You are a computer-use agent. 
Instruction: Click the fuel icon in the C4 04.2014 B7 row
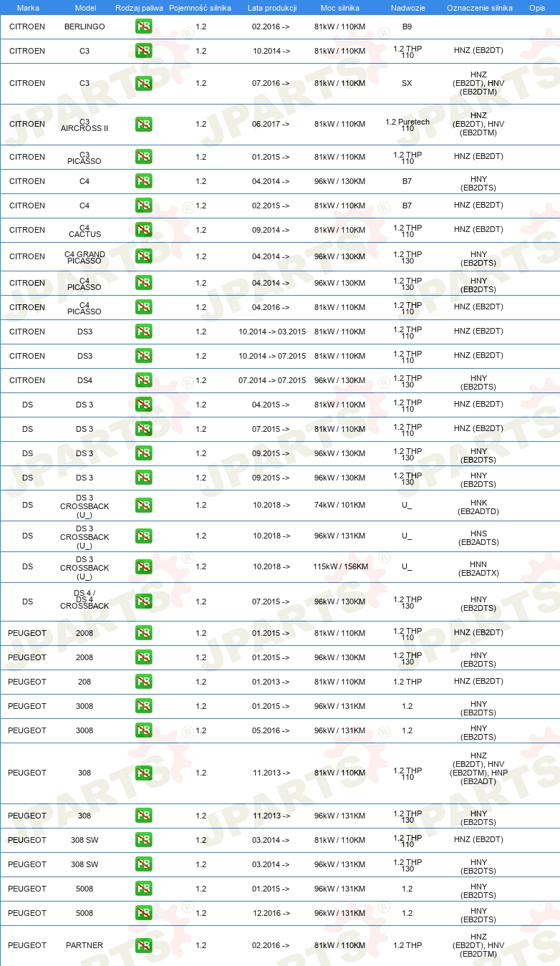click(x=143, y=182)
